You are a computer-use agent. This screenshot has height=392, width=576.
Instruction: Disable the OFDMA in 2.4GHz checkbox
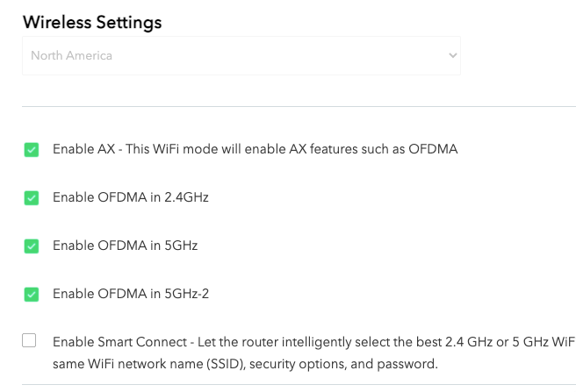[x=31, y=198]
